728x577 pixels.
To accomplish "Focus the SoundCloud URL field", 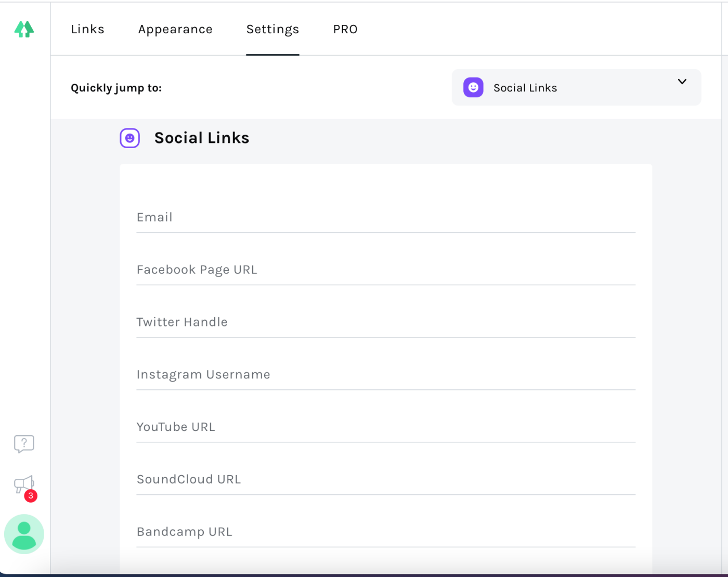I will tap(386, 480).
